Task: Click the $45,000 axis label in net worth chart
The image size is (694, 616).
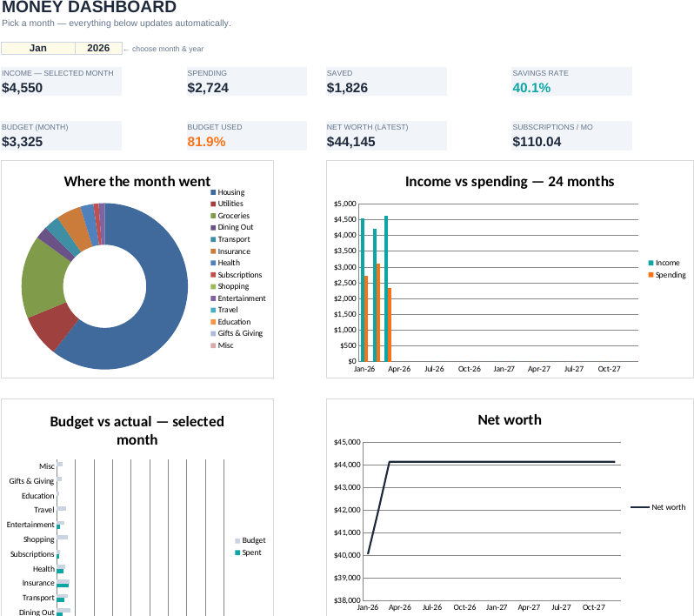Action: coord(347,442)
